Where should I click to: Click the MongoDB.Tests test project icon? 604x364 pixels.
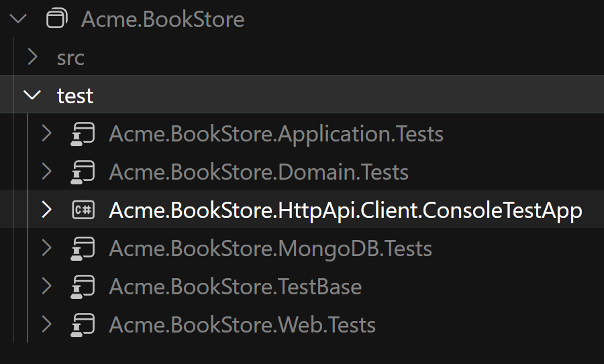(83, 249)
